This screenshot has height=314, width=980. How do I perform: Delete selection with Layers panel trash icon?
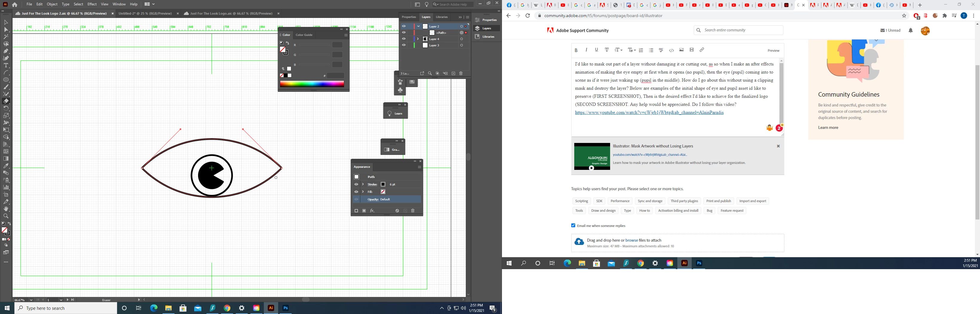pyautogui.click(x=461, y=74)
